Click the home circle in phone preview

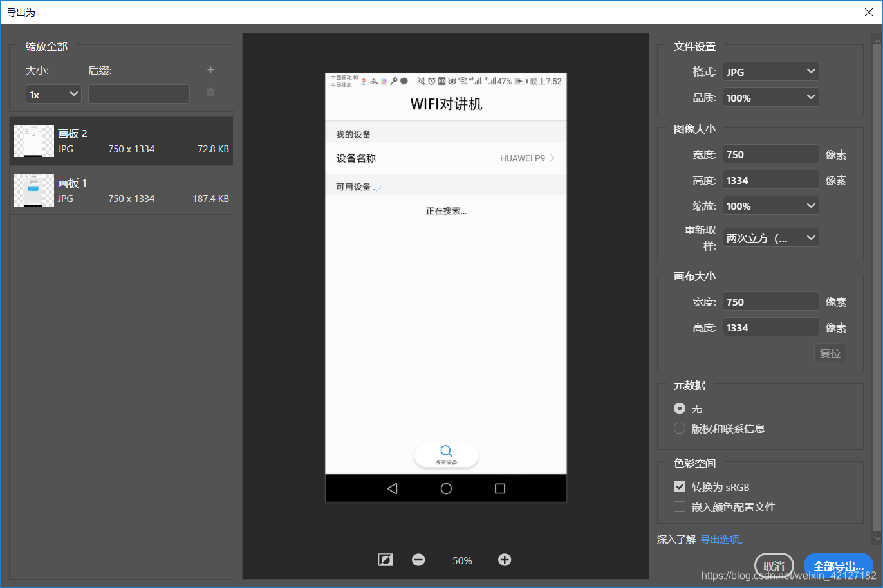click(x=446, y=488)
